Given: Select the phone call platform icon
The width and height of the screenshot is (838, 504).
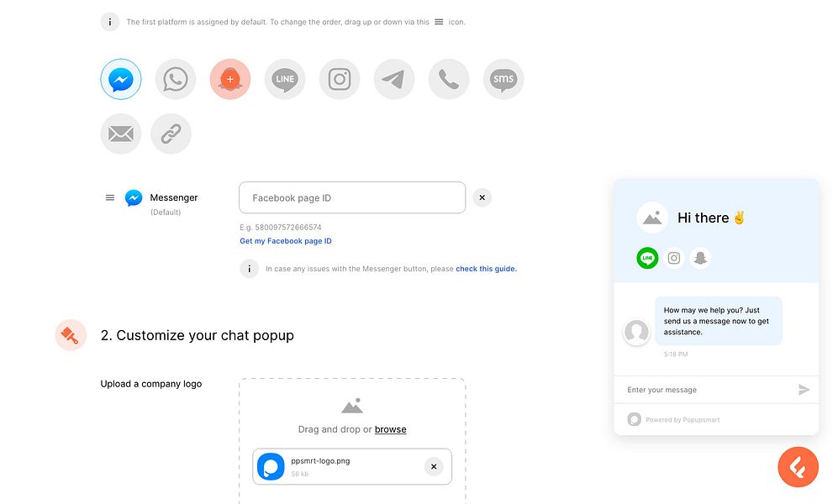Looking at the screenshot, I should [x=448, y=78].
